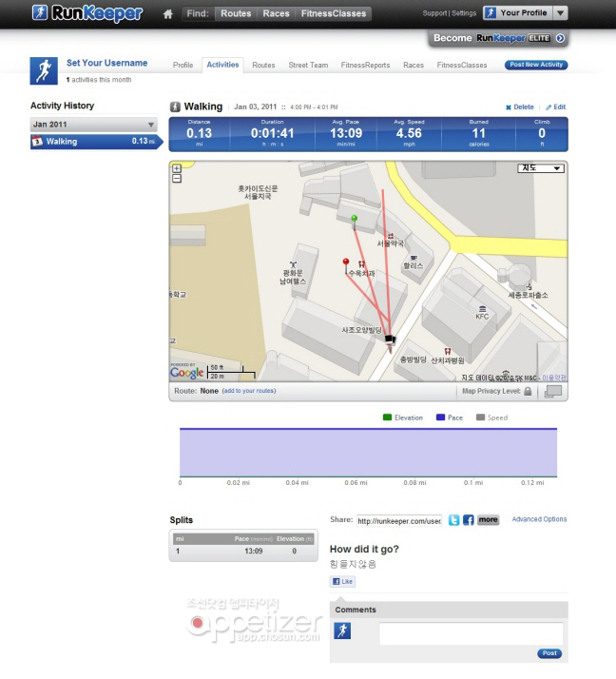Click the Distance 0.13 stat

[199, 133]
